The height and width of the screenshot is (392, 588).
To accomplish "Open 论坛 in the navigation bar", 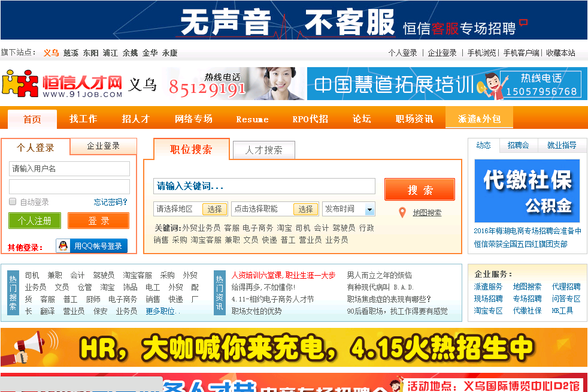I will (x=362, y=119).
